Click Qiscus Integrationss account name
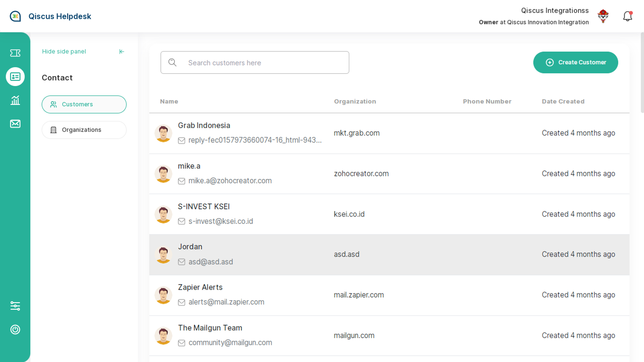The height and width of the screenshot is (362, 644). tap(555, 11)
